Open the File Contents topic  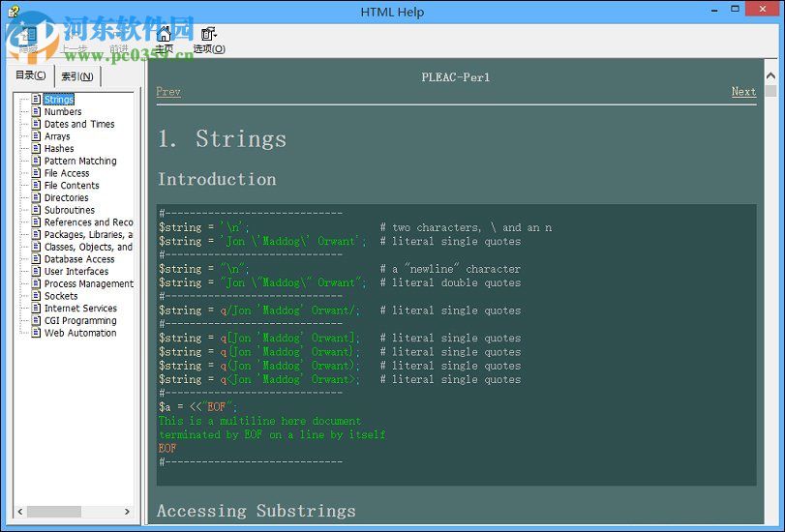click(x=72, y=185)
